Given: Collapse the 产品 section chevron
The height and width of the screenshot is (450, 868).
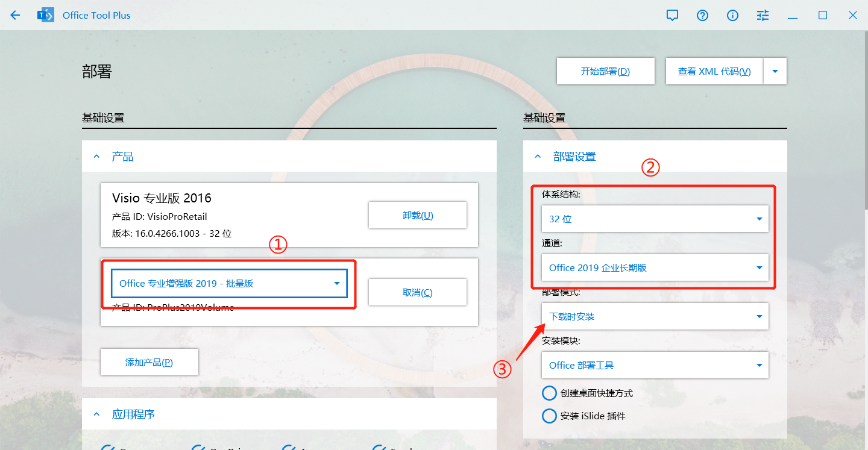Looking at the screenshot, I should click(96, 157).
